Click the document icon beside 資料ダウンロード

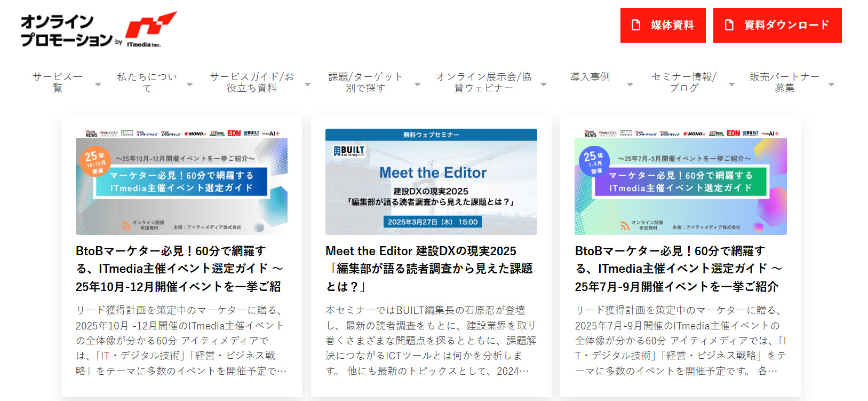tap(729, 25)
